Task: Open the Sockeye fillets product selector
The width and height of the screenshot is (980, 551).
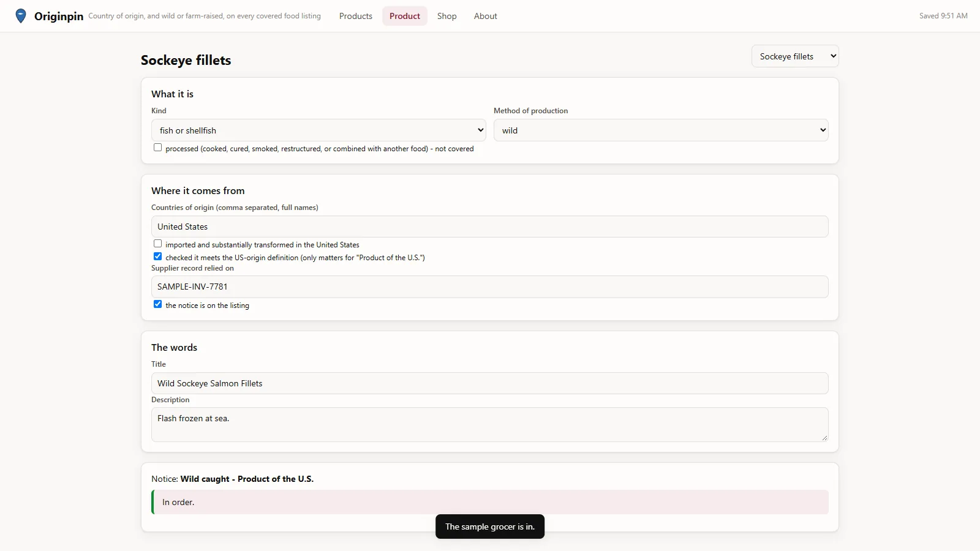Action: coord(795,56)
